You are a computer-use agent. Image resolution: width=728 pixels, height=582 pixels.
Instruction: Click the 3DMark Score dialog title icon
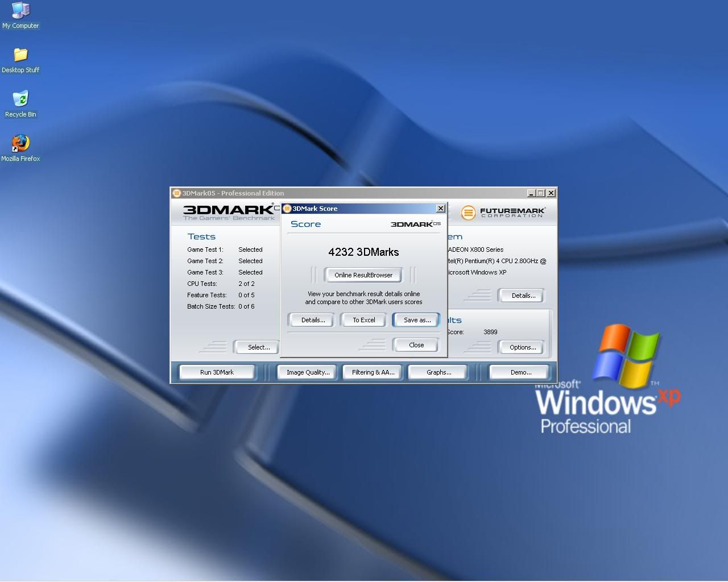287,209
